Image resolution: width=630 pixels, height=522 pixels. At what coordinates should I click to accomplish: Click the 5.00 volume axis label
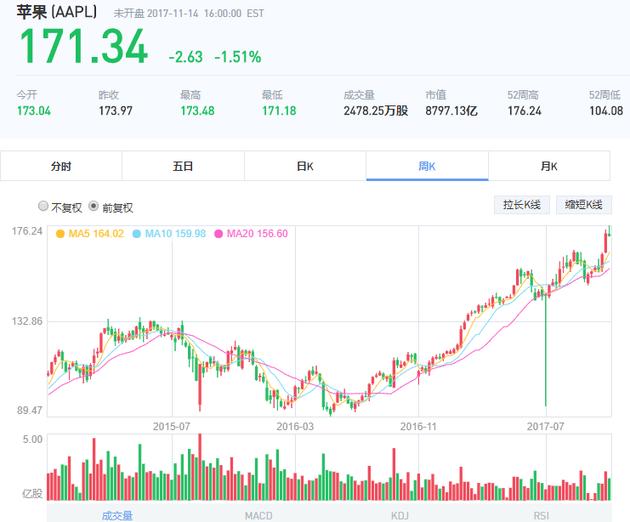[x=33, y=439]
